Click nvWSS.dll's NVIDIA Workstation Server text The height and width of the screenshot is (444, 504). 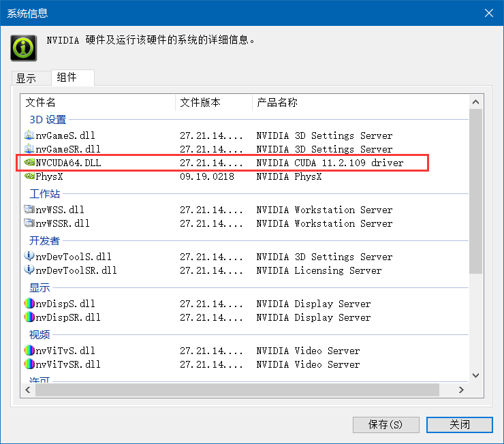324,210
